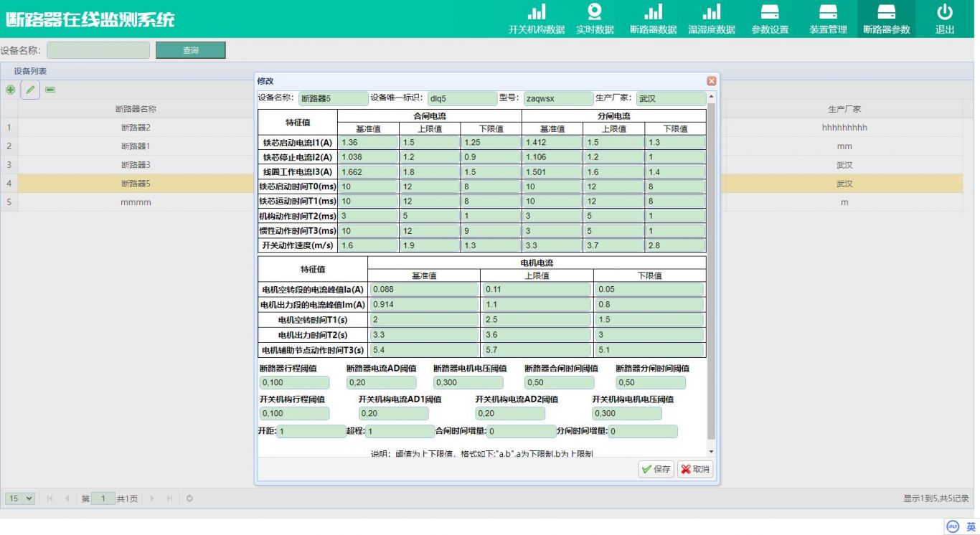980x535 pixels.
Task: Click the 开距 input field
Action: pyautogui.click(x=311, y=432)
